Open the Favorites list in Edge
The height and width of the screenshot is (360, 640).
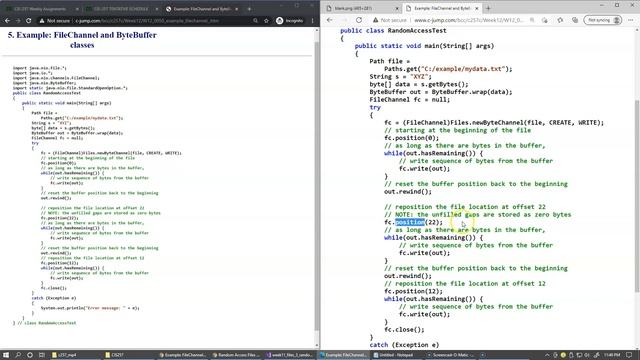coord(560,20)
